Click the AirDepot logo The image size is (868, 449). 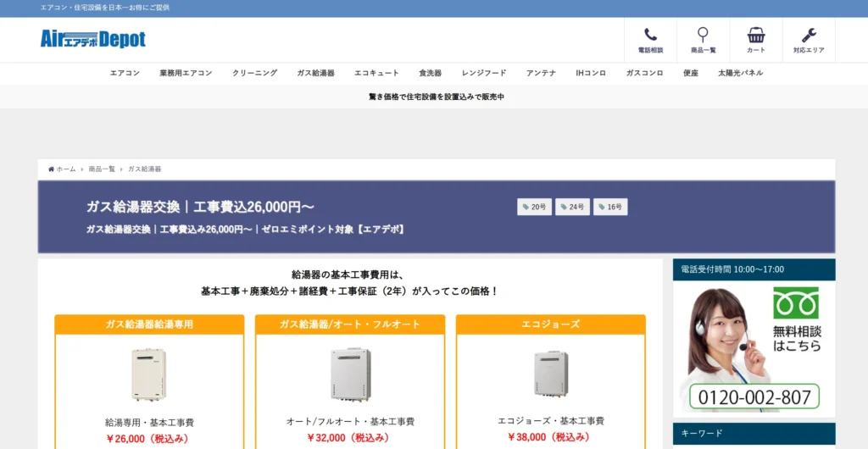click(x=93, y=39)
